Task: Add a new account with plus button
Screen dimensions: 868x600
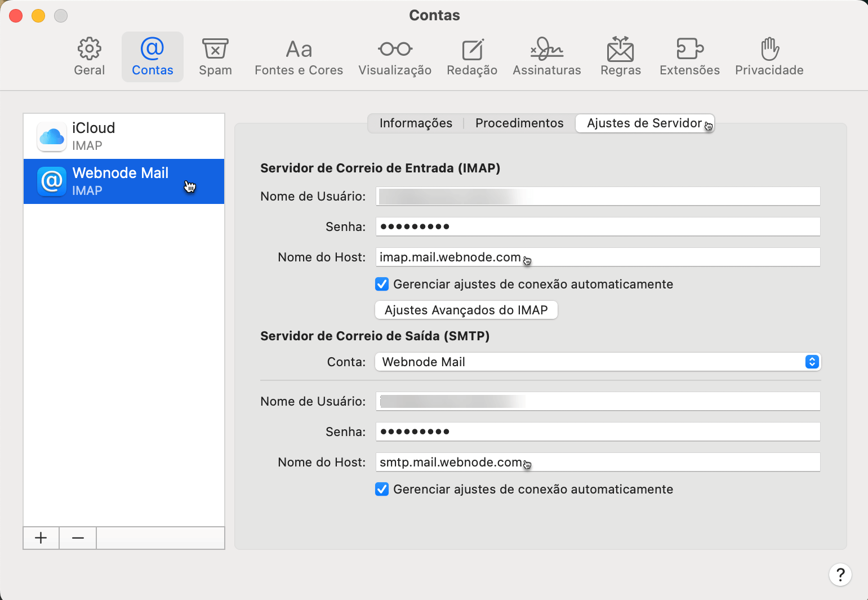Action: [41, 538]
